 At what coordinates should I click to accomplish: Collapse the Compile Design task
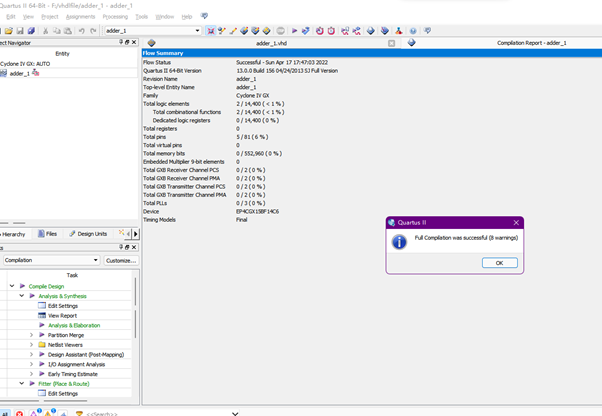point(12,286)
